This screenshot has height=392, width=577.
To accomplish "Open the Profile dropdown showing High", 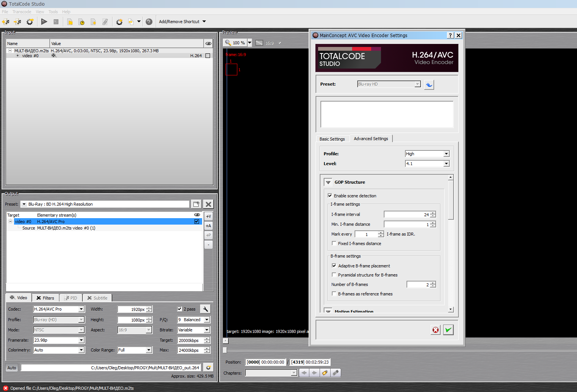I will (x=427, y=154).
